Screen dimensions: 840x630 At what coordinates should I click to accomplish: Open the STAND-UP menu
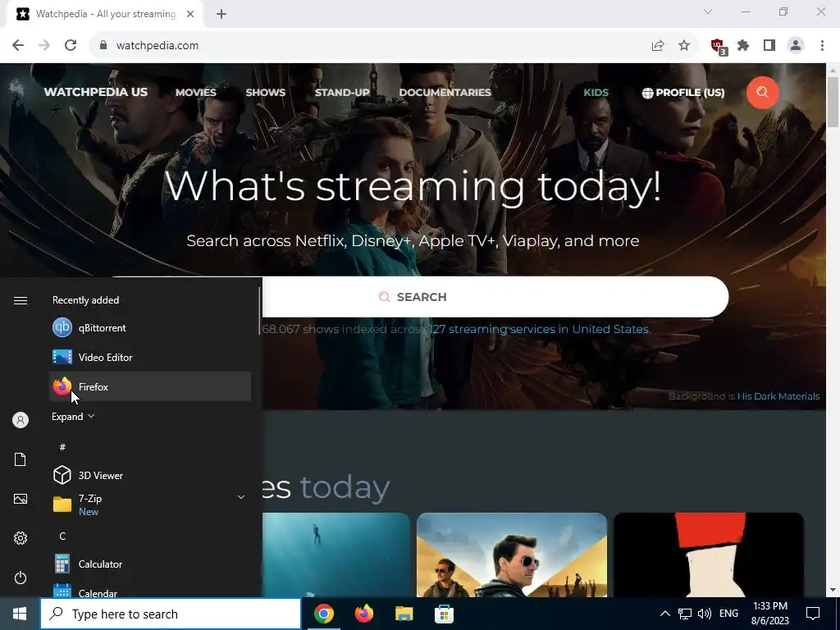(342, 92)
